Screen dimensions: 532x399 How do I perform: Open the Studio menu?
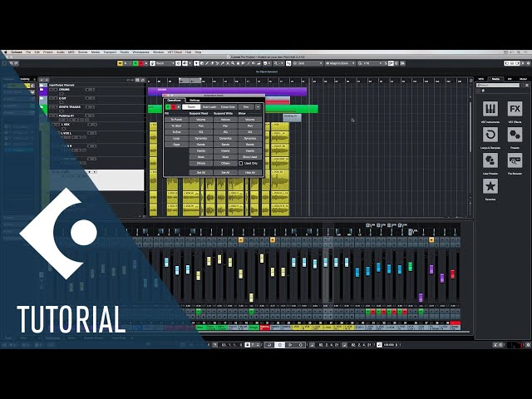tap(125, 52)
